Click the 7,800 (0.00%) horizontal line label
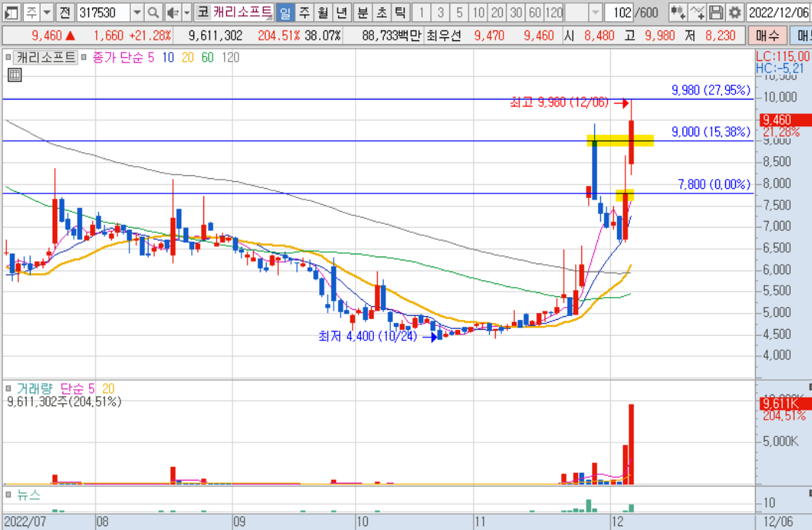Screen dimensions: 812x530 coord(714,184)
